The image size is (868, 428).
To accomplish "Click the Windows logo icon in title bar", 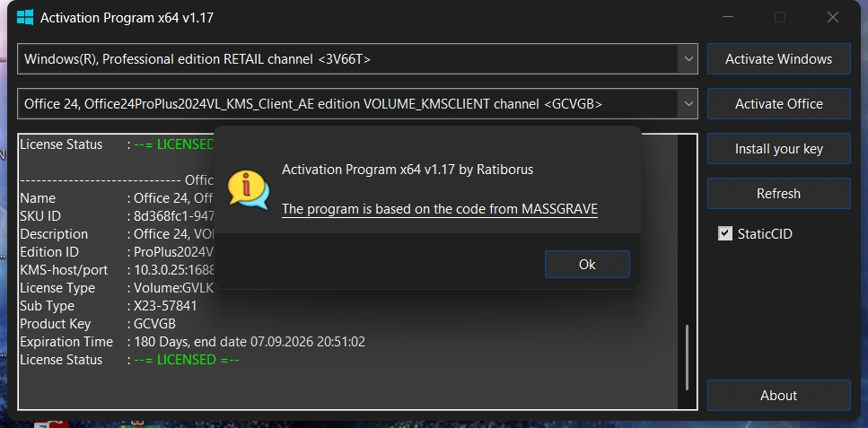I will click(25, 18).
